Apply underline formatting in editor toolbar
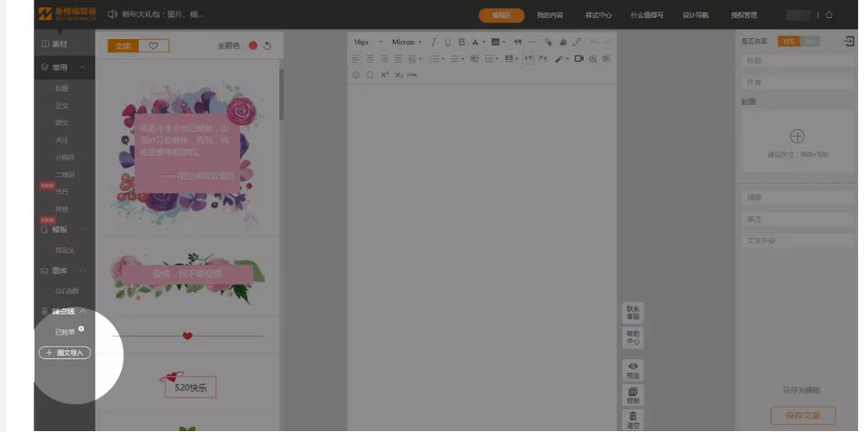Screen dimensions: 868x432 [x=447, y=43]
